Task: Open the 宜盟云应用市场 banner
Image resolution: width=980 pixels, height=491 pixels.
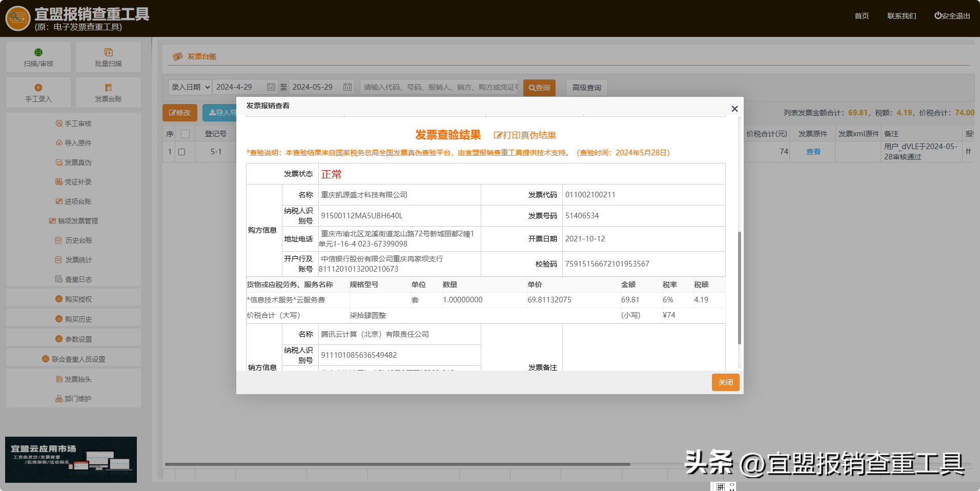Action: pos(71,460)
